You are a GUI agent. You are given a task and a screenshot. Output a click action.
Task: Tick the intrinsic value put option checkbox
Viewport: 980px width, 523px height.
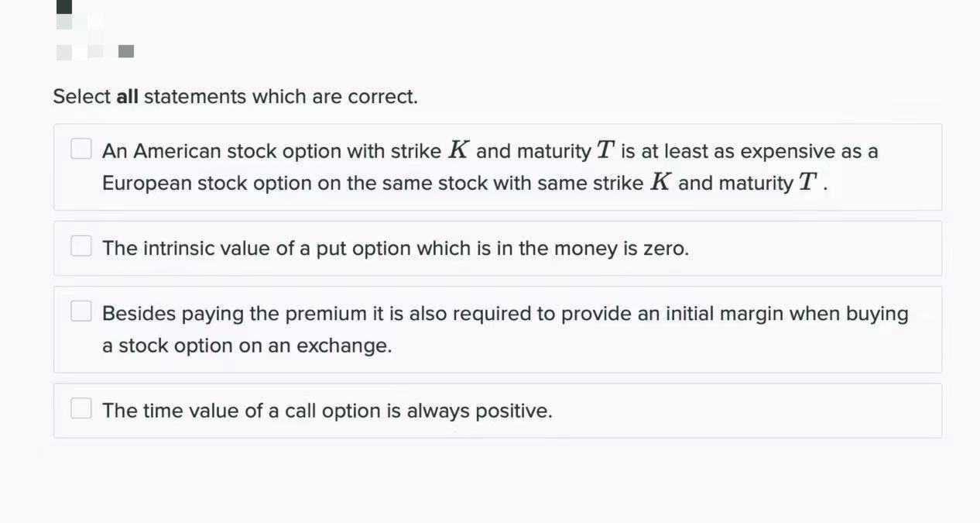(x=81, y=246)
